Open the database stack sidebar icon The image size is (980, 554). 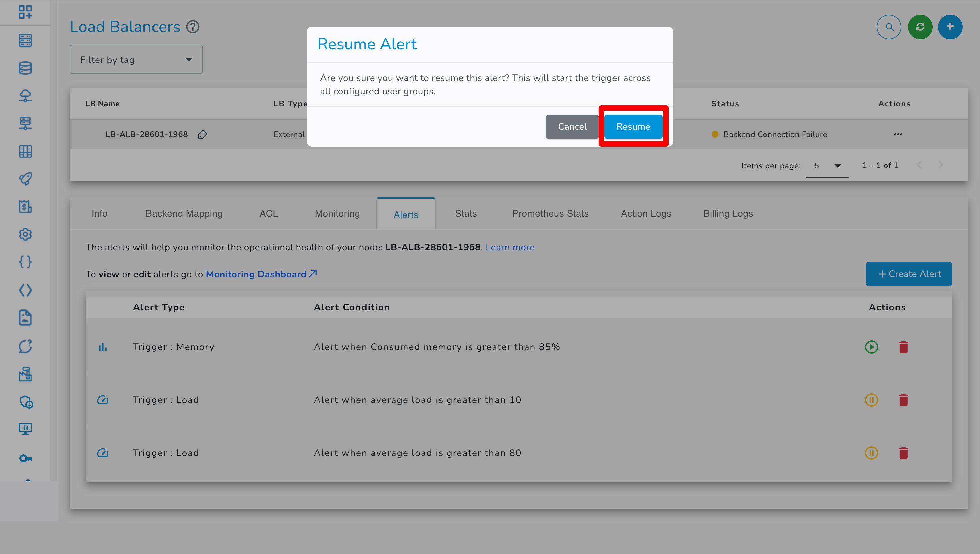(25, 68)
